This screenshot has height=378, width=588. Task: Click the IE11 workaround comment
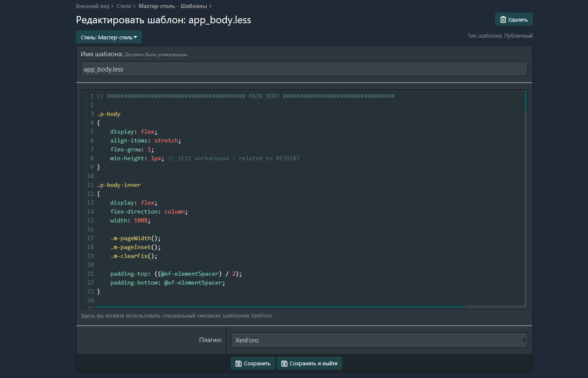234,159
